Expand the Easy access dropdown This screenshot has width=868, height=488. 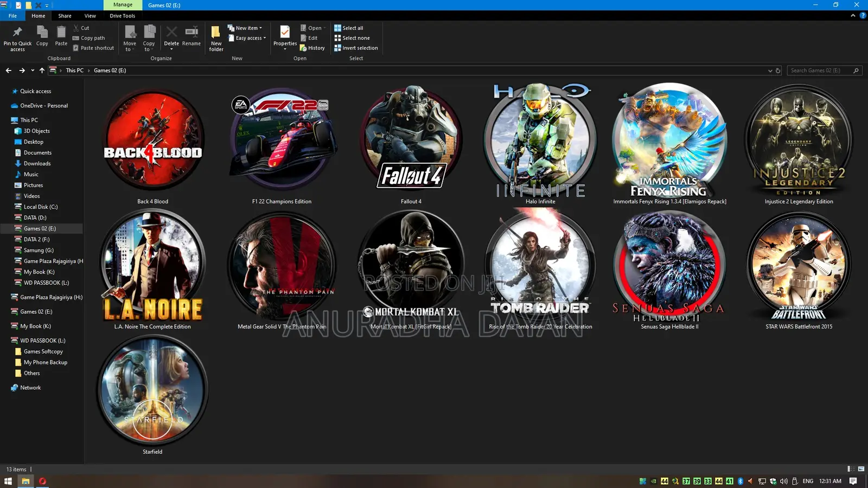point(247,38)
